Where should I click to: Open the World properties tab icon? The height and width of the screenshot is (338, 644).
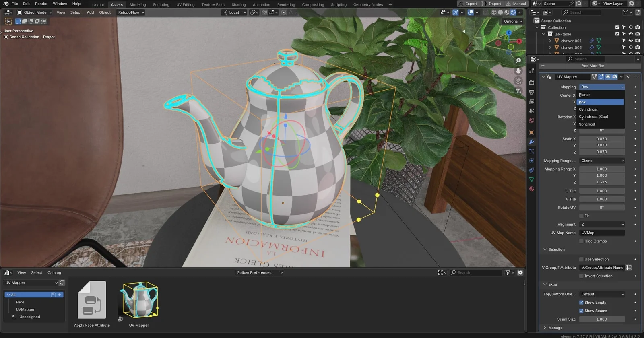532,120
